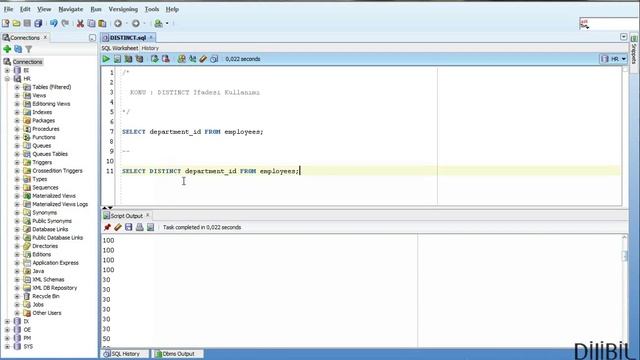Clear Script Output with eraser icon
Image resolution: width=640 pixels, height=360 pixels.
click(x=118, y=227)
